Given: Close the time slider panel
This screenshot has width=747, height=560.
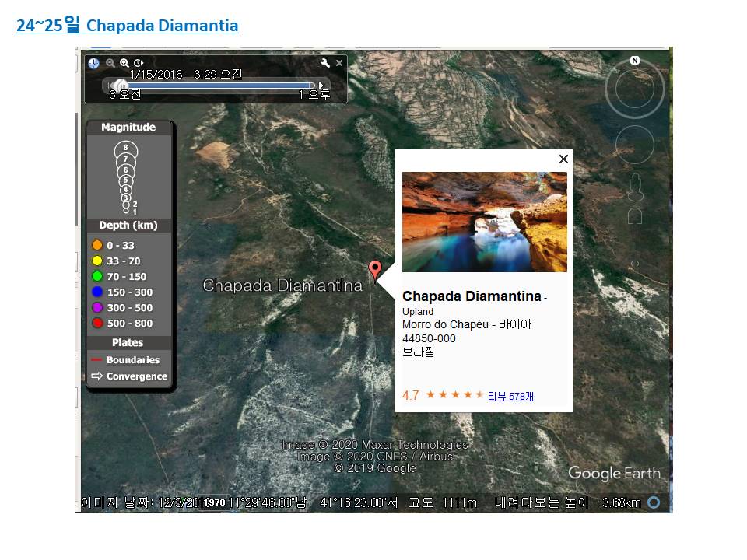Looking at the screenshot, I should 339,63.
